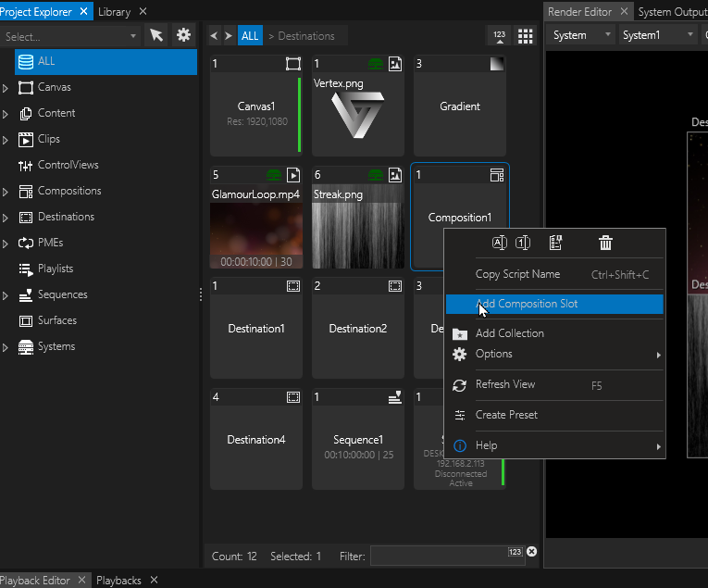Select the arrow pointer tool in Project Explorer
Image resolution: width=708 pixels, height=588 pixels.
[156, 35]
